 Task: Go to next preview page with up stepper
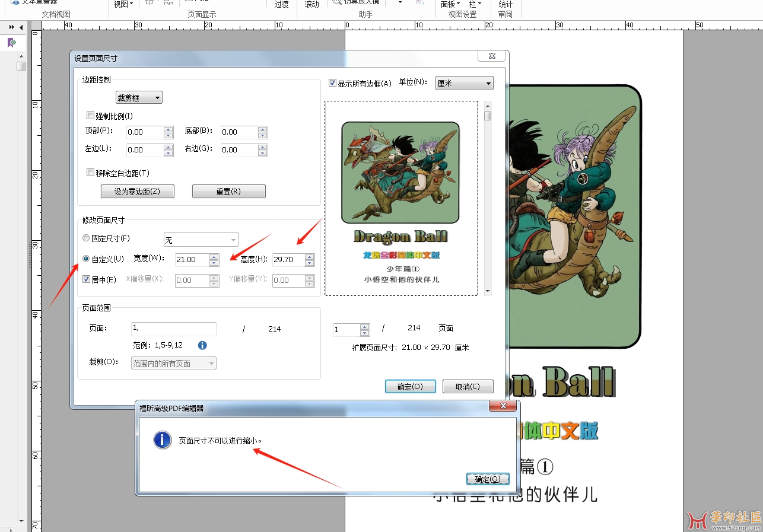coord(365,326)
